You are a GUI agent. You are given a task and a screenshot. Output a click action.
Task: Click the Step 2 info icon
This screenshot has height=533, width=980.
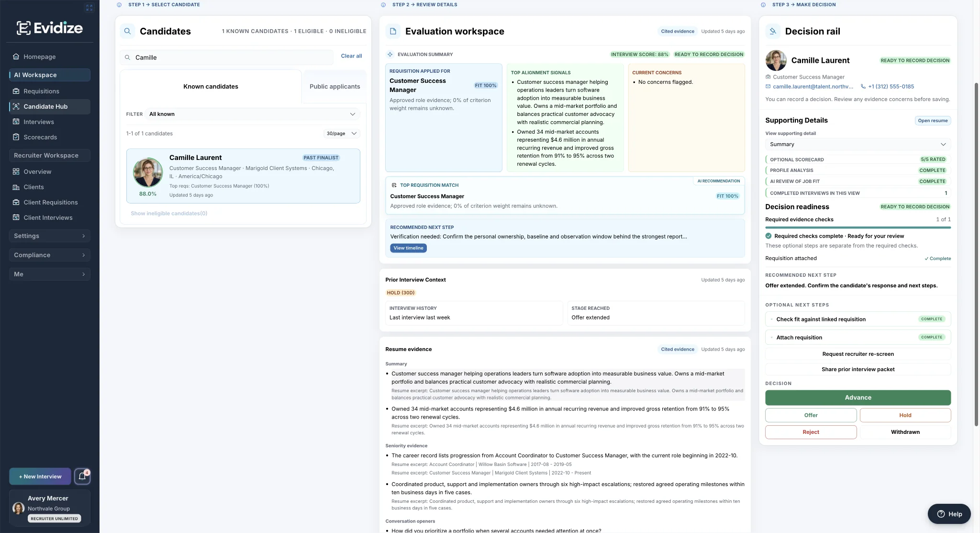pyautogui.click(x=383, y=5)
